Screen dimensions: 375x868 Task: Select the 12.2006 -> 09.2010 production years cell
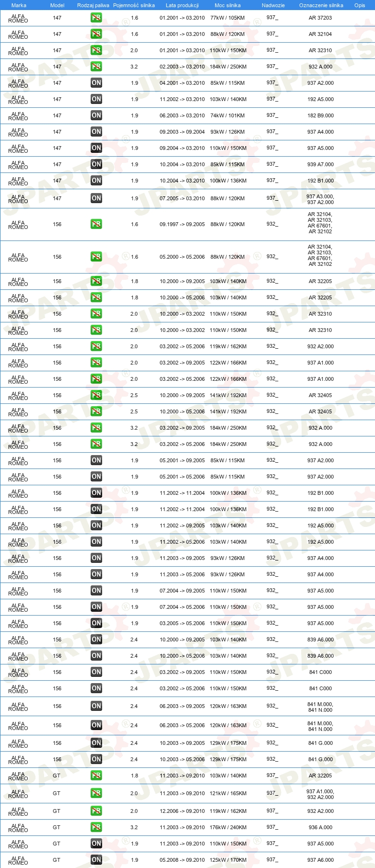pyautogui.click(x=182, y=811)
